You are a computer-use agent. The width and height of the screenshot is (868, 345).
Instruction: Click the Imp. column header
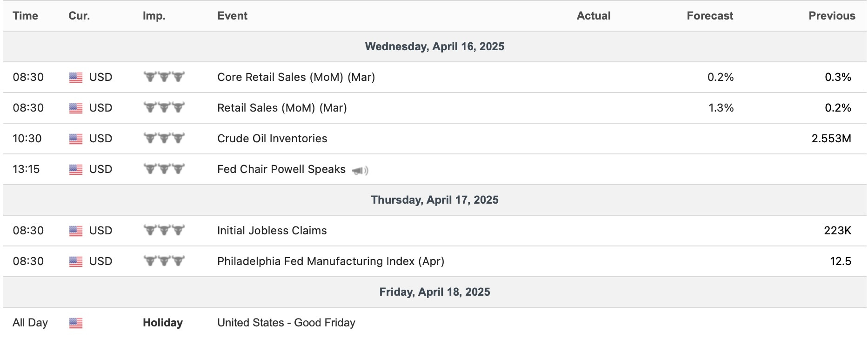click(154, 16)
